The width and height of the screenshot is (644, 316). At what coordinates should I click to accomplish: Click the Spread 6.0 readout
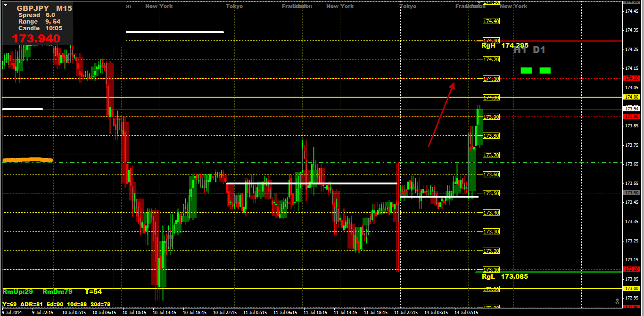pyautogui.click(x=37, y=15)
